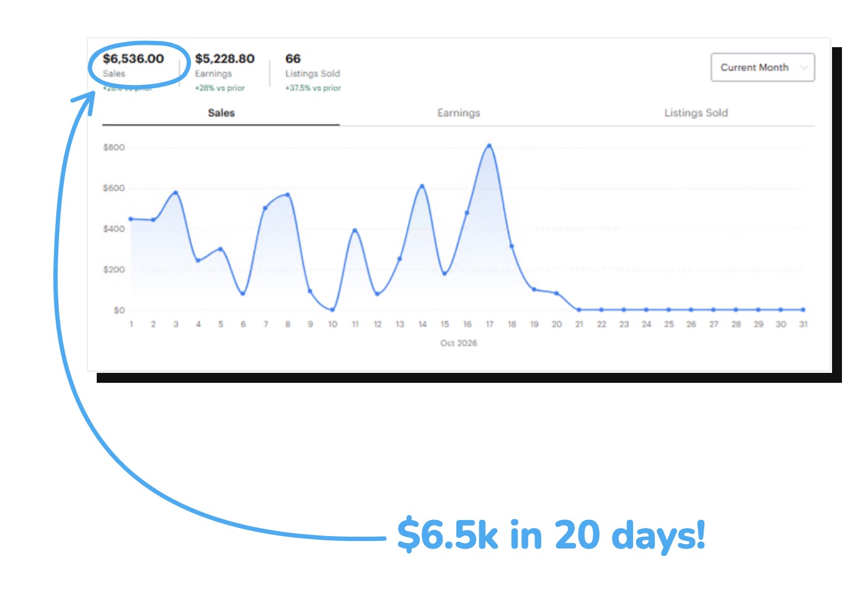This screenshot has height=613, width=868.
Task: Switch to the Earnings tab
Action: pos(459,113)
